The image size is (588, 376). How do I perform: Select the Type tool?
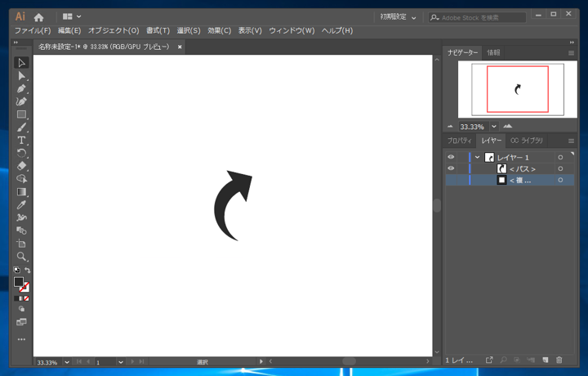21,140
